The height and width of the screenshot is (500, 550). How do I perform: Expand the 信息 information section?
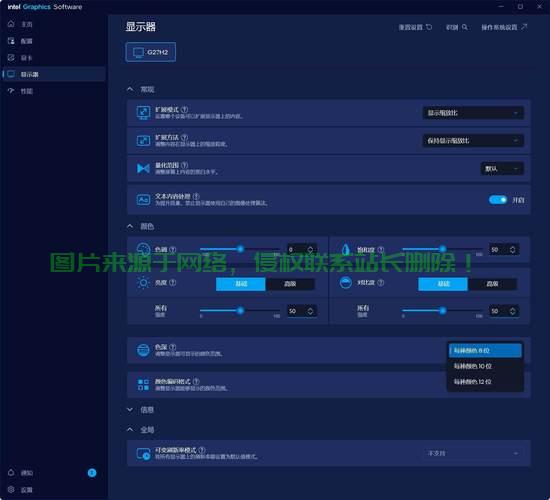130,409
